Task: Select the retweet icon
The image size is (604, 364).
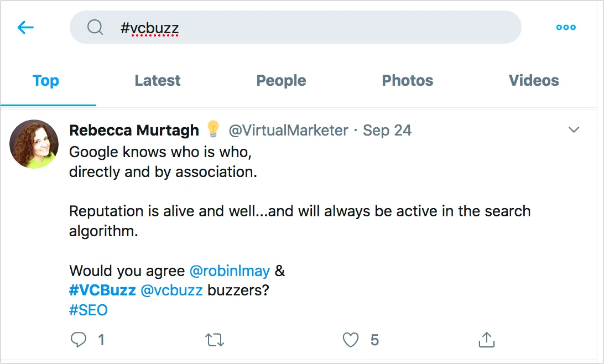Action: [215, 340]
